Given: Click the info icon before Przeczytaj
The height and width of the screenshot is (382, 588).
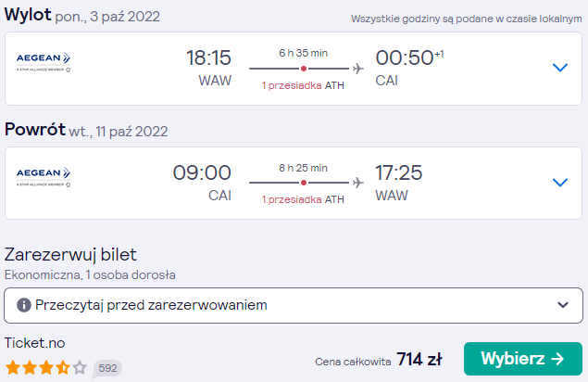Looking at the screenshot, I should [x=24, y=305].
